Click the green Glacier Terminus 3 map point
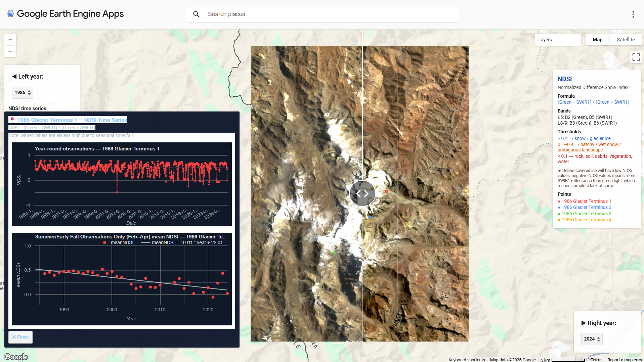The image size is (644, 362). click(x=334, y=253)
